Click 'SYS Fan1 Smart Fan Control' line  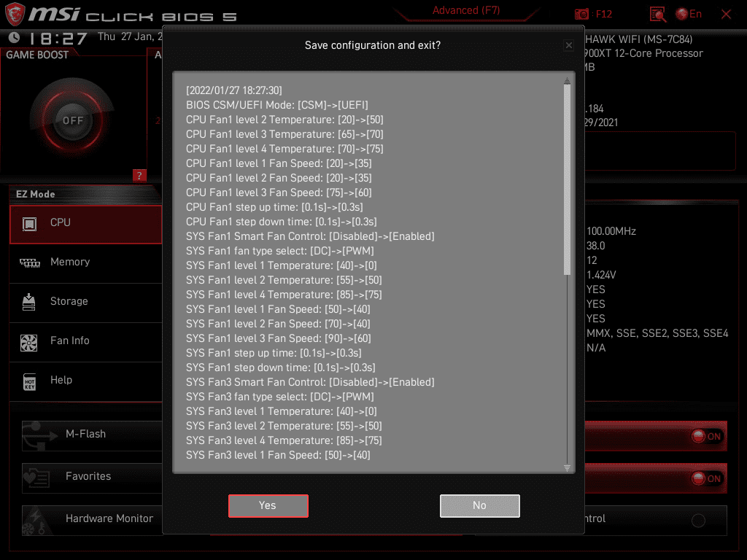point(310,237)
